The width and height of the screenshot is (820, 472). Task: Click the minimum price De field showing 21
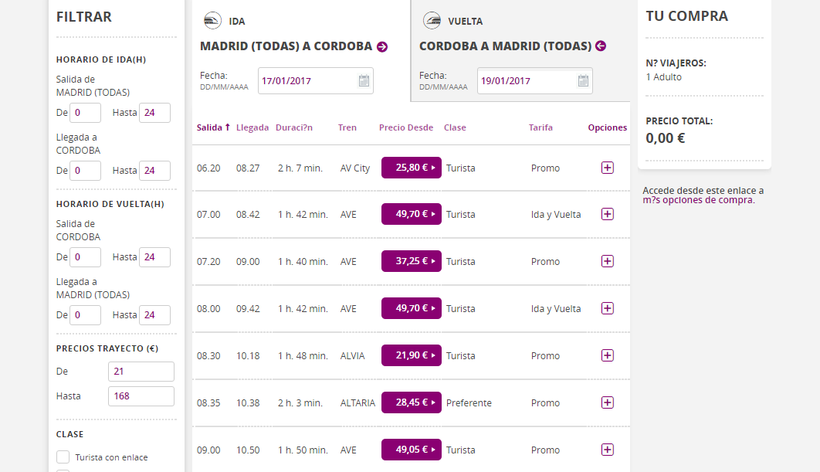[141, 372]
